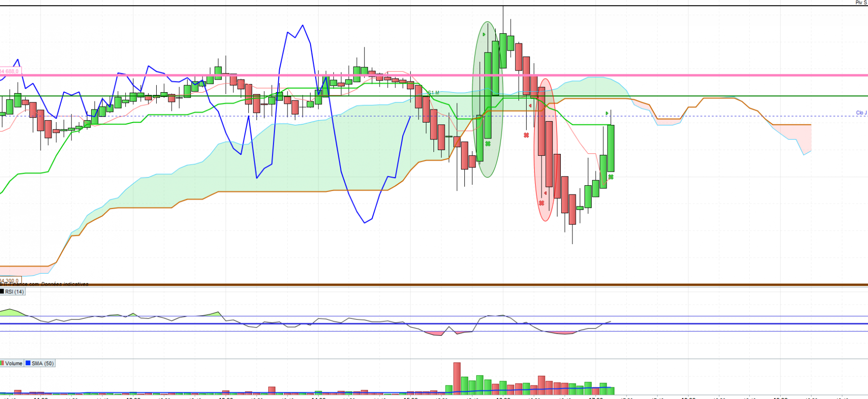Click the small red arrow just left of the red ellipse
Viewport: 868px width, 399px height.
click(x=530, y=106)
